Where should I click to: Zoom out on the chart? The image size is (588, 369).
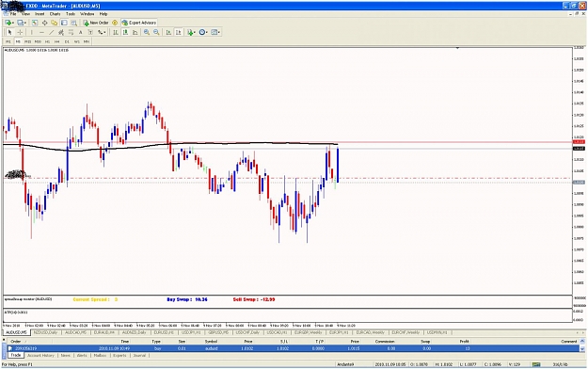[156, 32]
